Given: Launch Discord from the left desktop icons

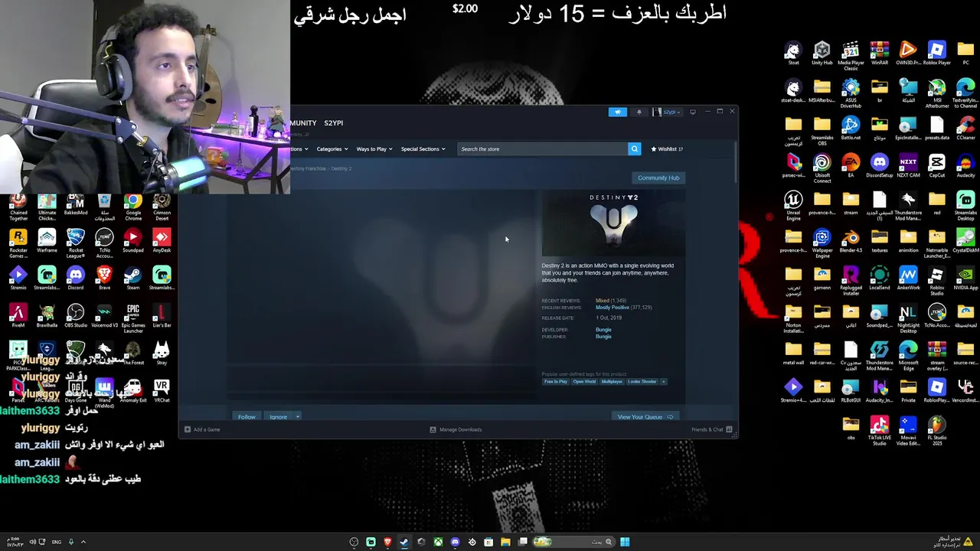Looking at the screenshot, I should click(76, 279).
